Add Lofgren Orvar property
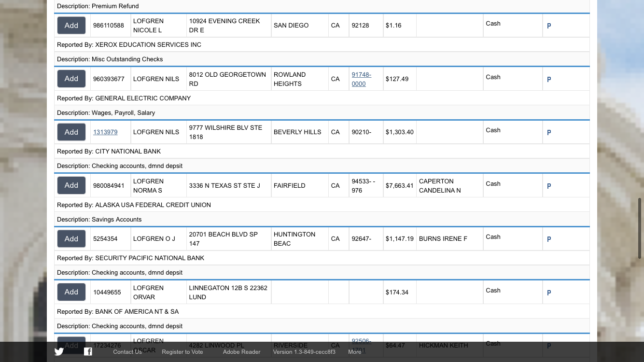 [71, 292]
